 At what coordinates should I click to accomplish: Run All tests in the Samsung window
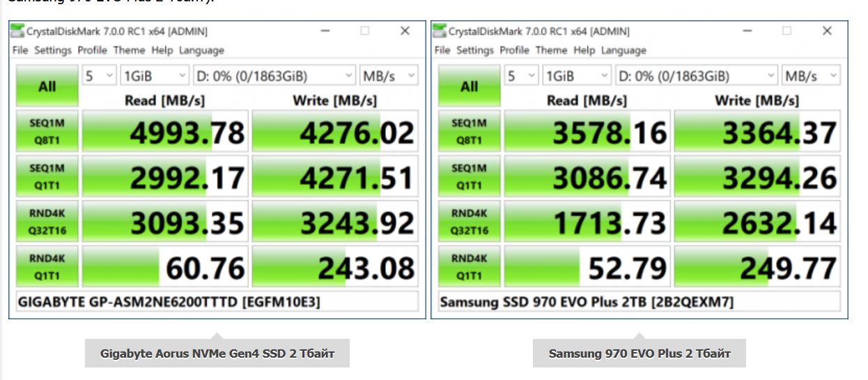470,86
